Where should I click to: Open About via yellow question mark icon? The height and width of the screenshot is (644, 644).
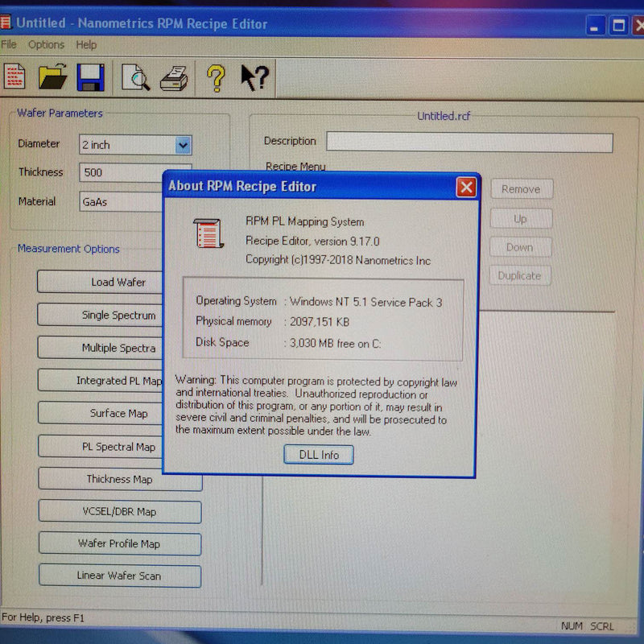click(x=215, y=78)
